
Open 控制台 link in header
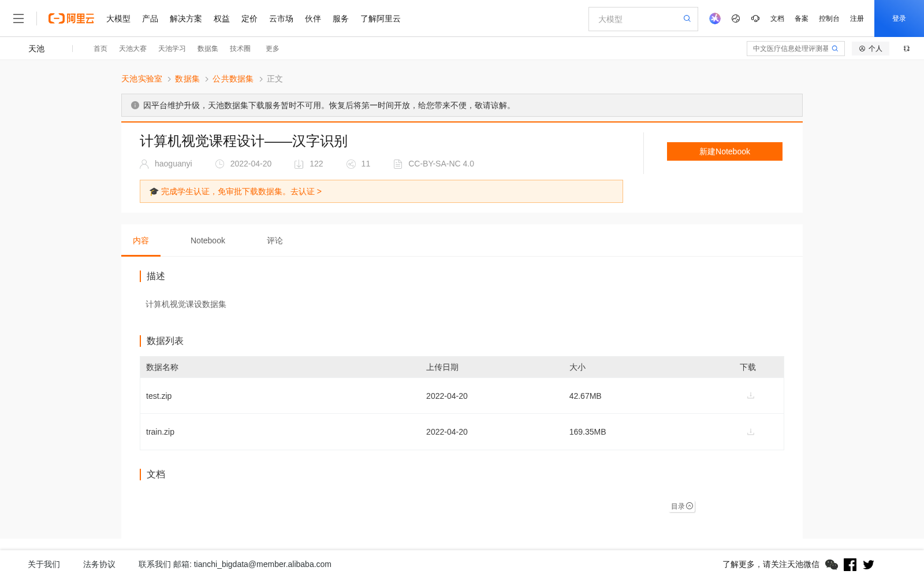[829, 18]
